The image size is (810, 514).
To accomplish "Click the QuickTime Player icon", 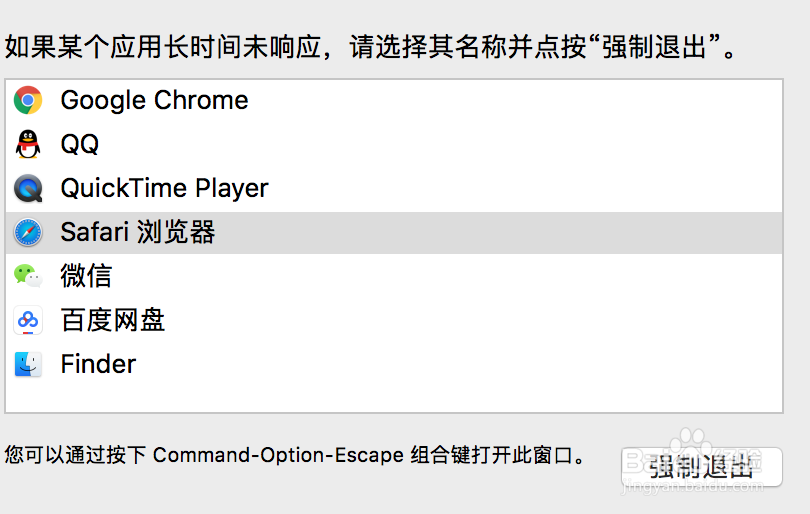I will 28,189.
